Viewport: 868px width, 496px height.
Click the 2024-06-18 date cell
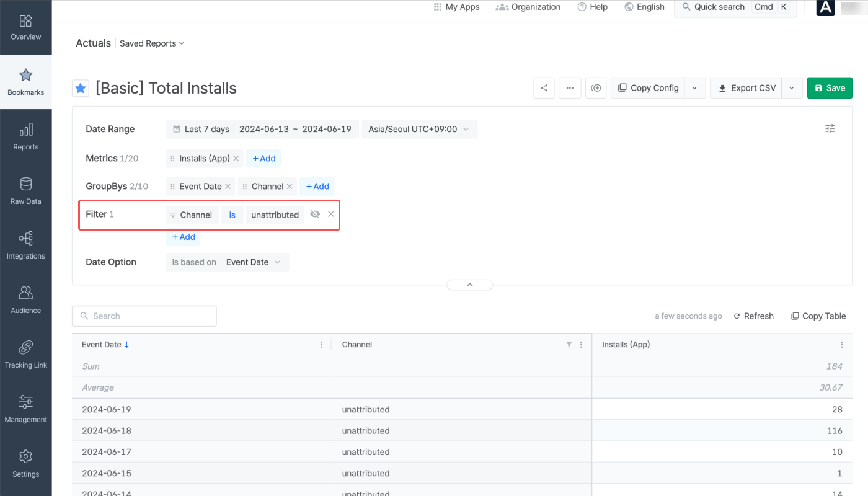107,431
